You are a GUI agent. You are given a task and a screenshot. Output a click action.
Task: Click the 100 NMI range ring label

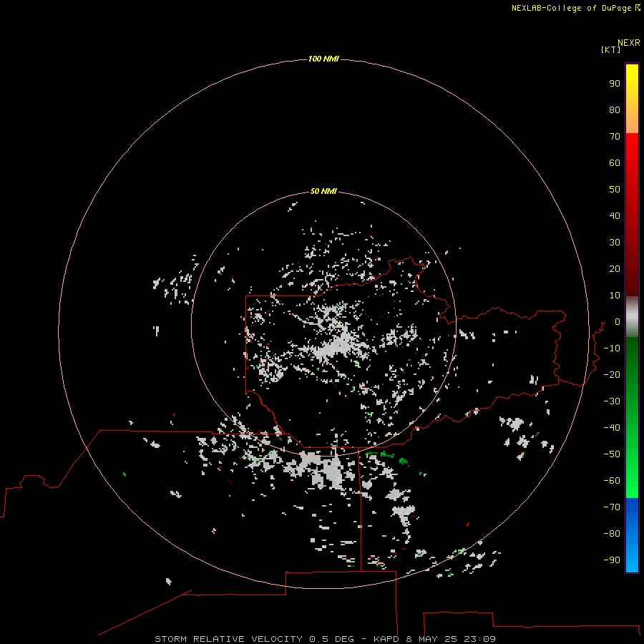323,59
